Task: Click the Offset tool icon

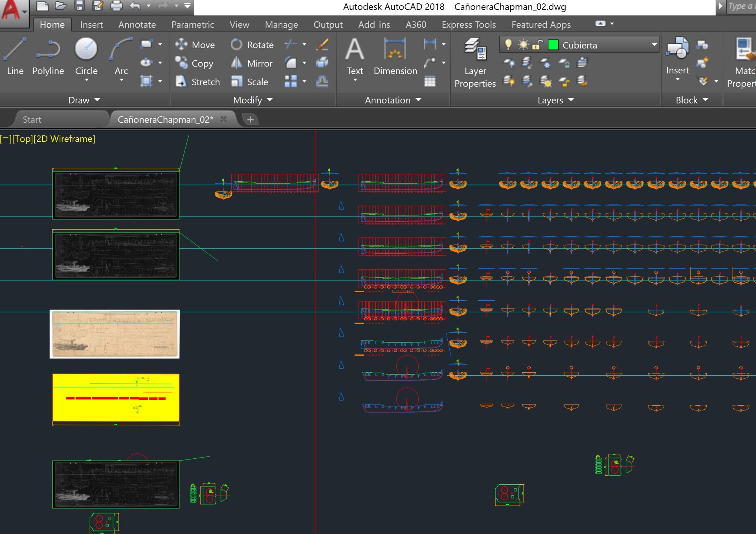Action: [322, 82]
